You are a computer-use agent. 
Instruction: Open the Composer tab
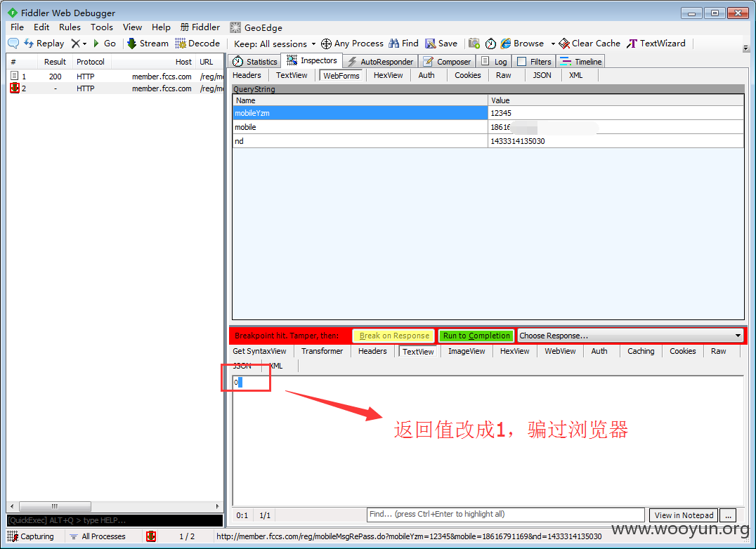(x=447, y=62)
